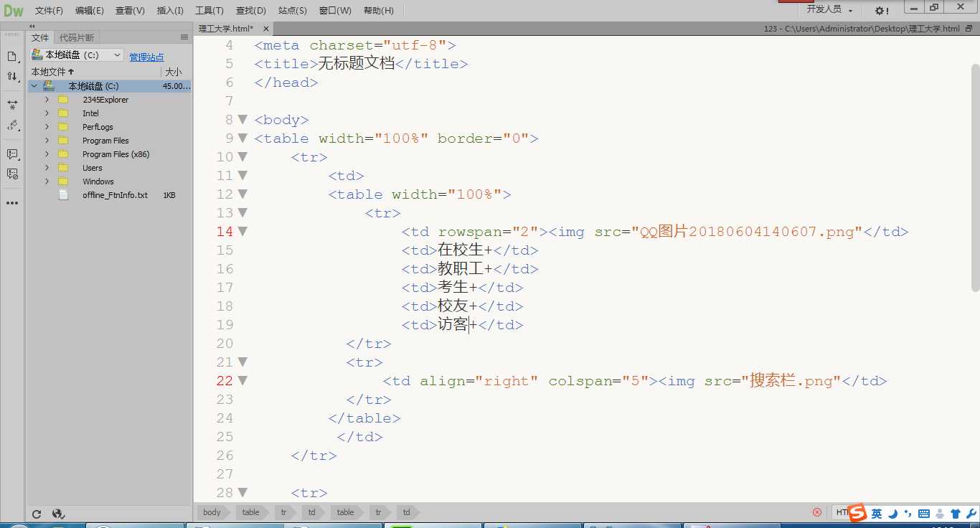The height and width of the screenshot is (528, 980).
Task: Open the 开发人员 workspace dropdown
Action: (829, 9)
